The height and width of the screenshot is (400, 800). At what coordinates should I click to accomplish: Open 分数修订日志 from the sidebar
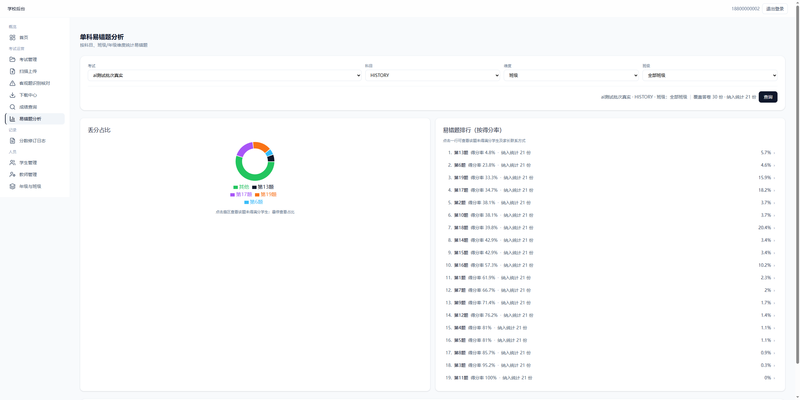35,141
